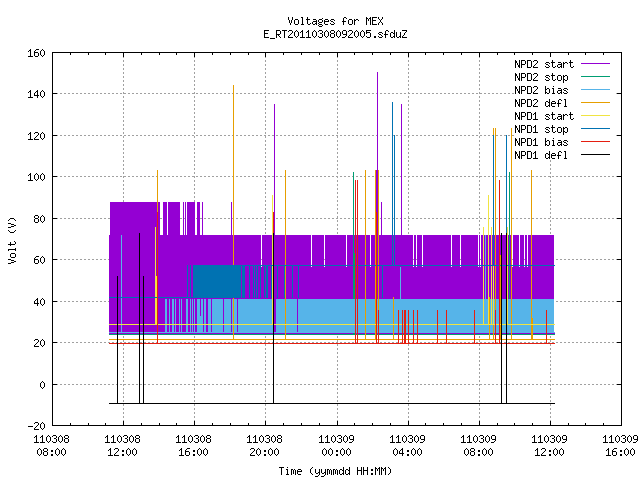Screen dimensions: 640x480
Task: Click the 110309 08:00 x-axis tick label
Action: [x=478, y=446]
